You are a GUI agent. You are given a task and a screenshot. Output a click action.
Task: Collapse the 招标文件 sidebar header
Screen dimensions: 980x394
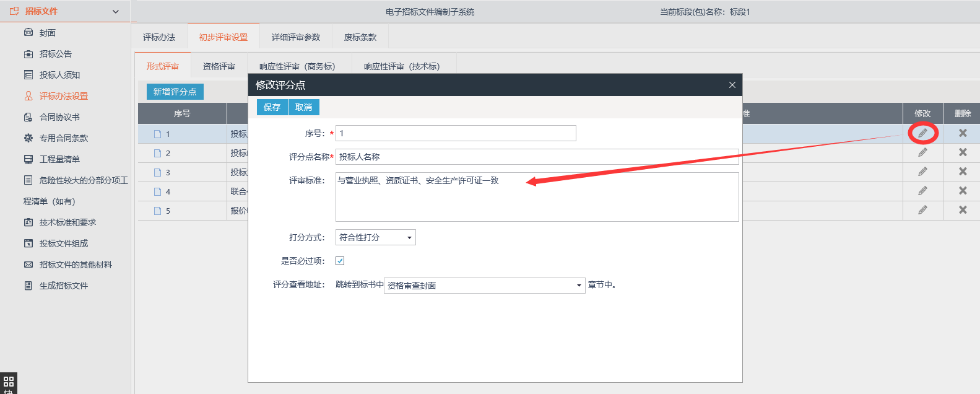[115, 12]
